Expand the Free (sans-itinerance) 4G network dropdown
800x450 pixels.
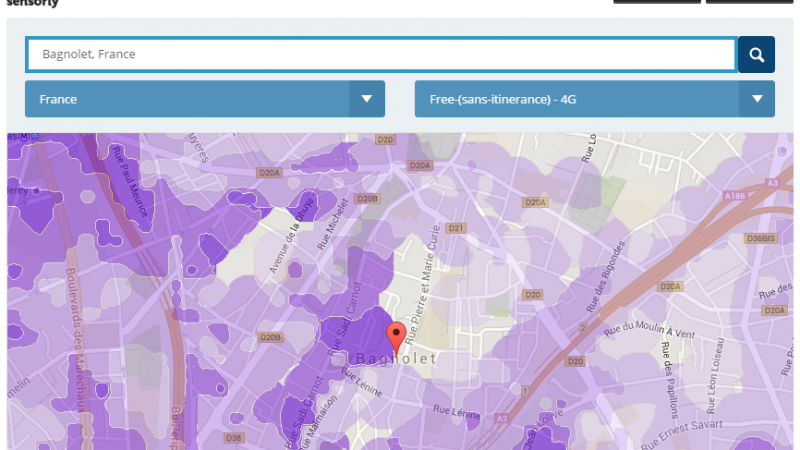point(594,99)
